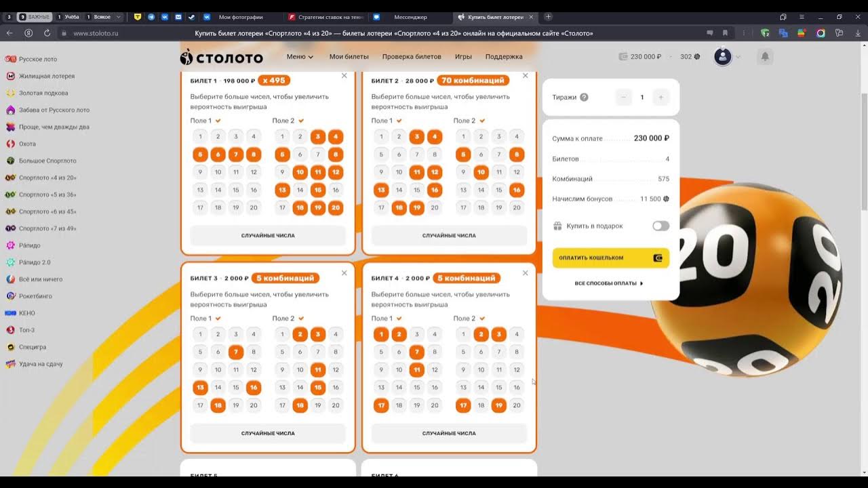The image size is (868, 488).
Task: Select Золотая подкова lottery
Action: 37,93
